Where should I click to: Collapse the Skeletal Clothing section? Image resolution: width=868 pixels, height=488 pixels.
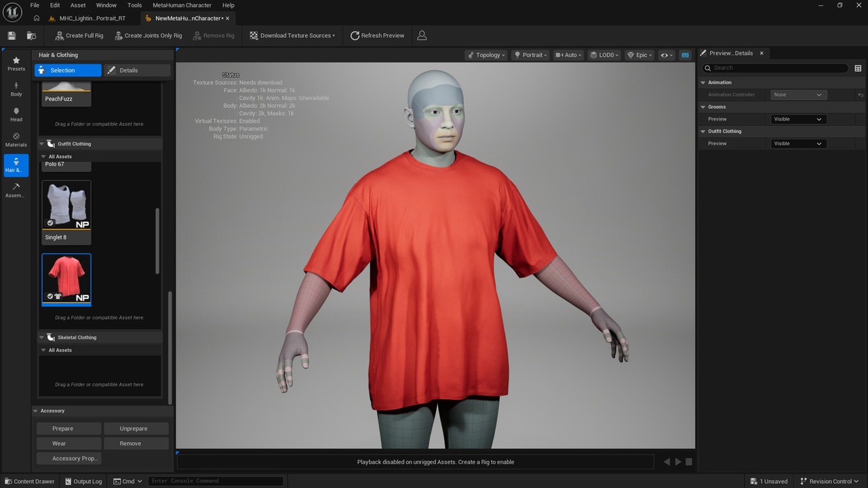41,338
